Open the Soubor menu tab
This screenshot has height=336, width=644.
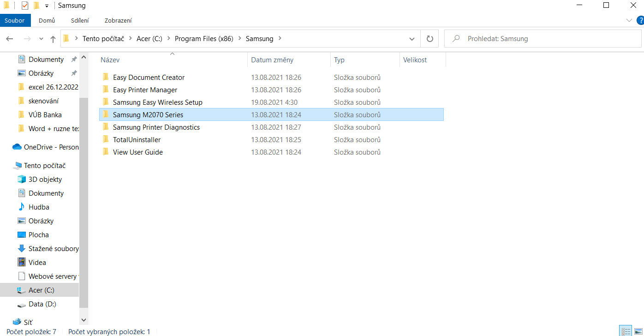14,20
